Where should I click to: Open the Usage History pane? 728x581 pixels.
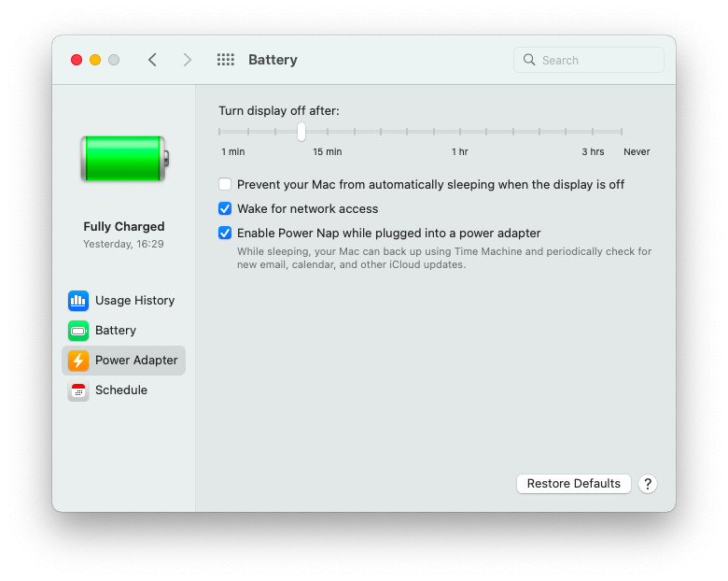[123, 301]
